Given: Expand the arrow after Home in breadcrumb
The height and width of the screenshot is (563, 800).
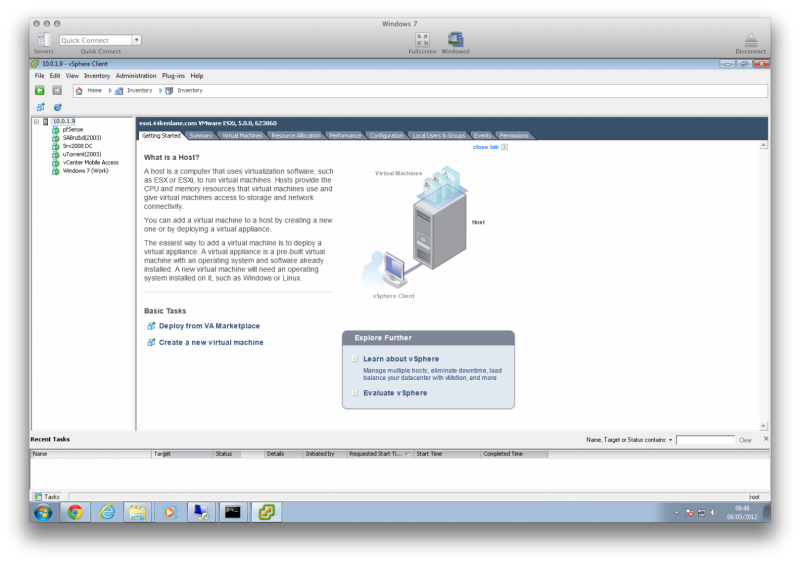Looking at the screenshot, I should [x=110, y=90].
